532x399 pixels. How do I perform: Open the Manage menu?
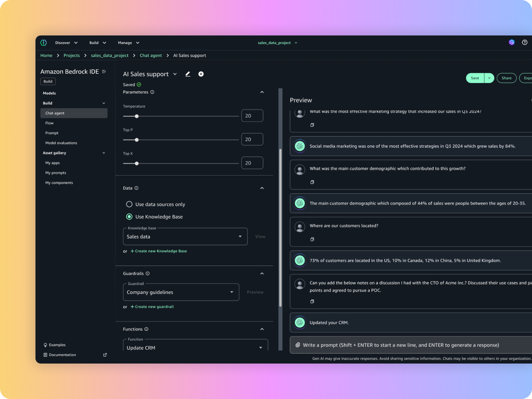(129, 43)
